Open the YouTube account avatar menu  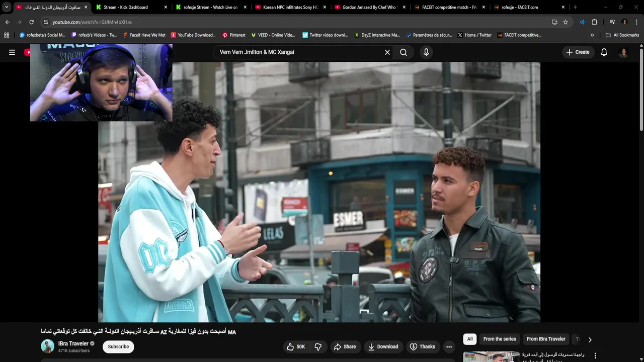(623, 52)
